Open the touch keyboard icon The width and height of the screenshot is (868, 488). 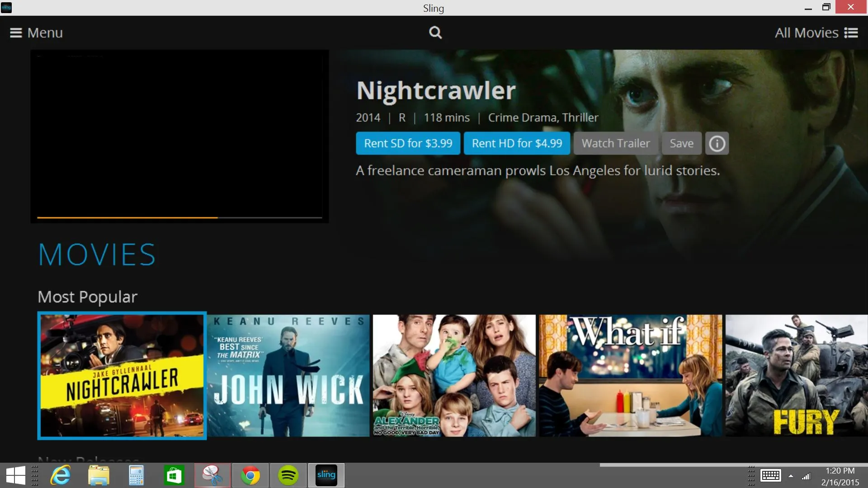(x=771, y=475)
